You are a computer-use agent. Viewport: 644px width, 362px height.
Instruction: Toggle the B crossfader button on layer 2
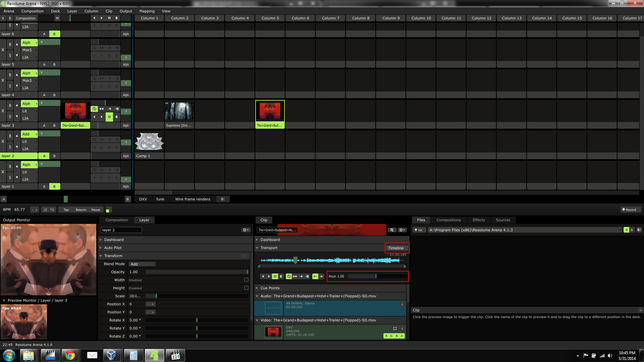(x=54, y=156)
